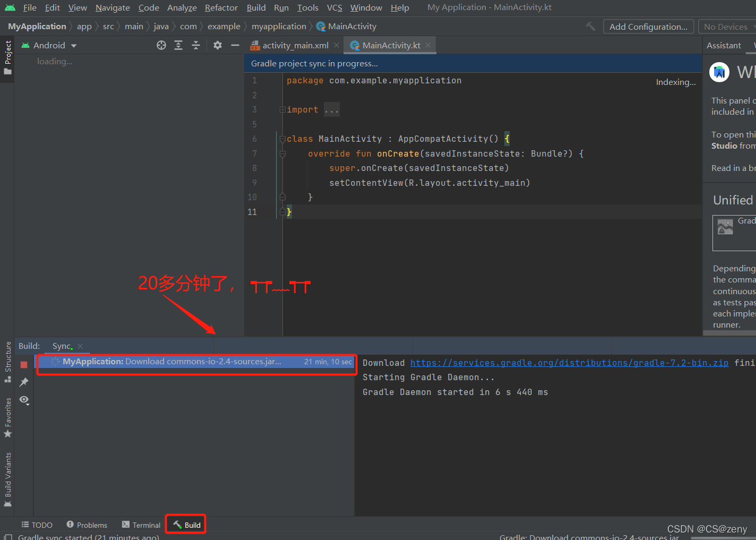The width and height of the screenshot is (756, 540).
Task: Click the src breadcrumb item
Action: point(108,27)
